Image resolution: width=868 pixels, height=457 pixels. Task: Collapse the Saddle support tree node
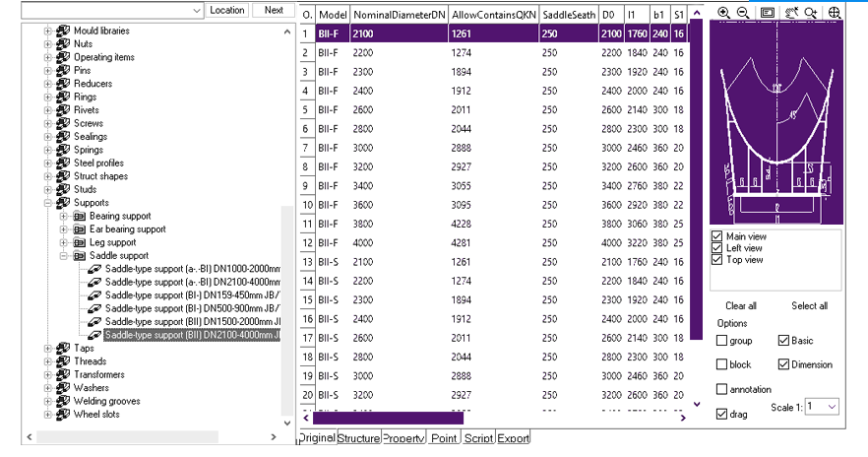(x=64, y=256)
